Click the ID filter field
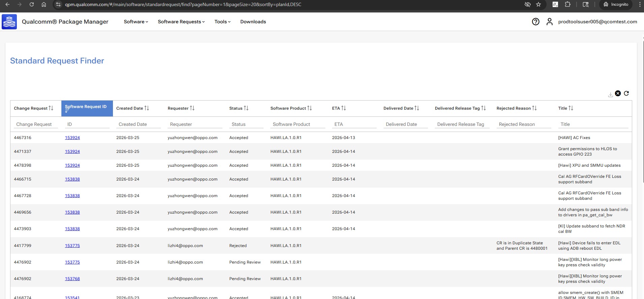644x299 pixels. pos(87,124)
